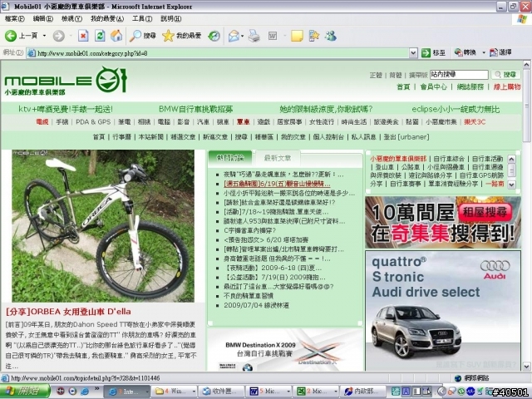The width and height of the screenshot is (532, 399).
Task: Open the Forward button history dropdown arrow
Action: (x=71, y=36)
